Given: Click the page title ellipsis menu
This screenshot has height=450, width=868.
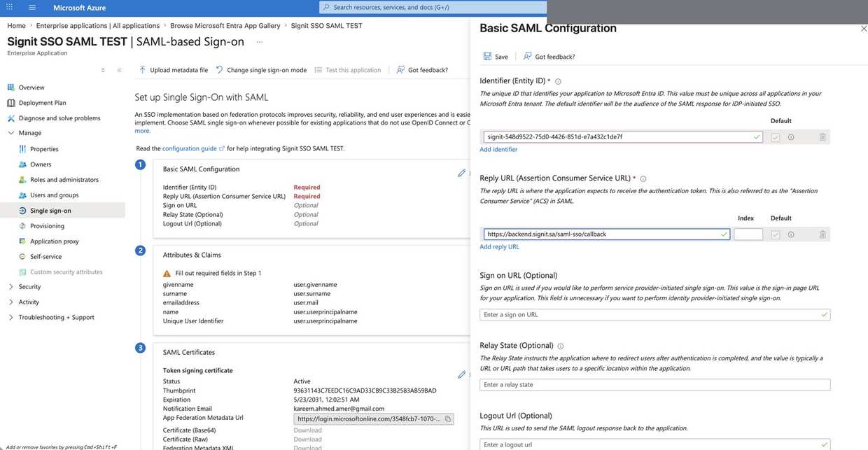Looking at the screenshot, I should [x=260, y=42].
